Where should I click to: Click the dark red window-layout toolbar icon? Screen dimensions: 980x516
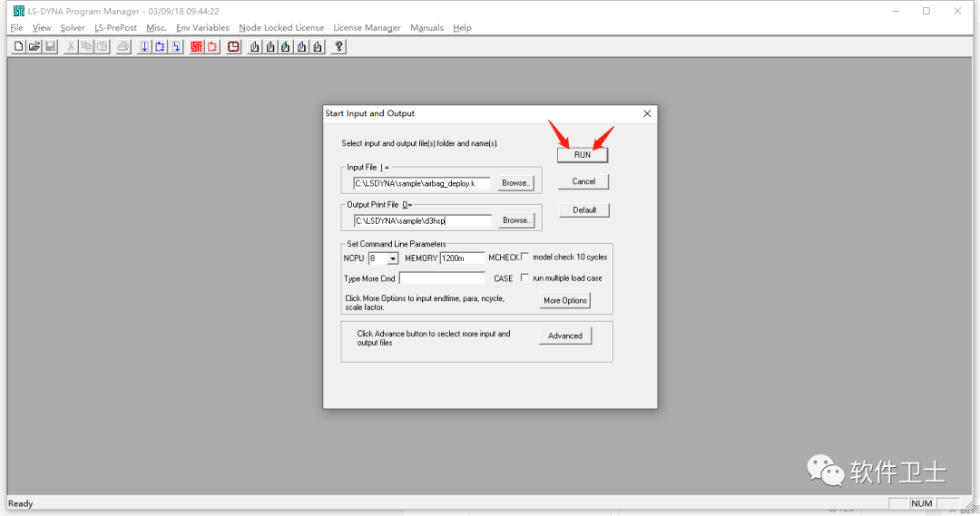click(x=234, y=47)
